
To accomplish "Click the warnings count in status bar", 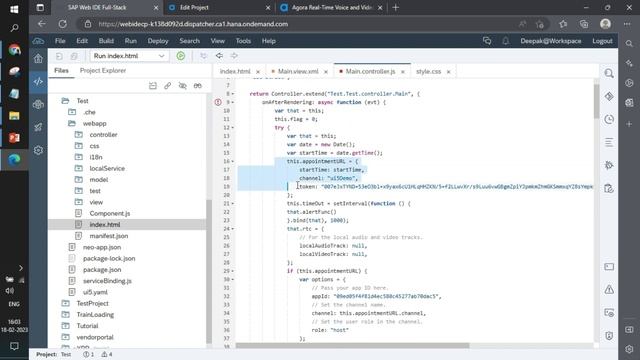I will tap(107, 354).
